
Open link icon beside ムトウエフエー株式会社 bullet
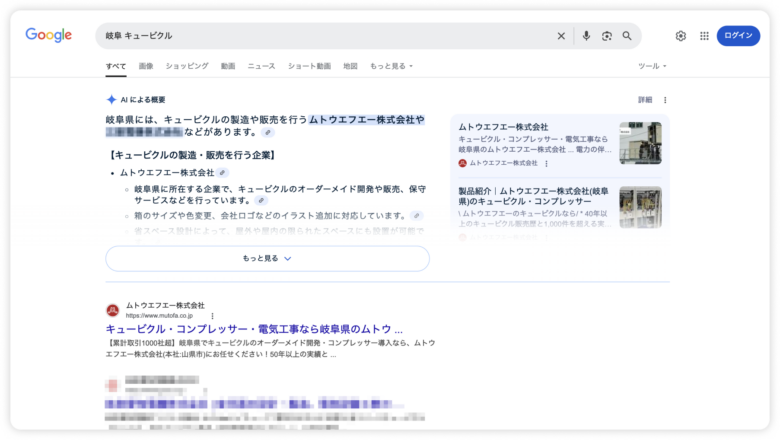(x=222, y=173)
